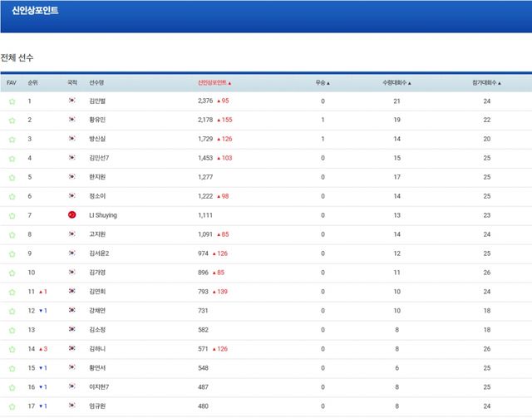Viewport: 532px width, 418px height.
Task: Click the China flag icon for LI Shuying
Action: coord(72,215)
